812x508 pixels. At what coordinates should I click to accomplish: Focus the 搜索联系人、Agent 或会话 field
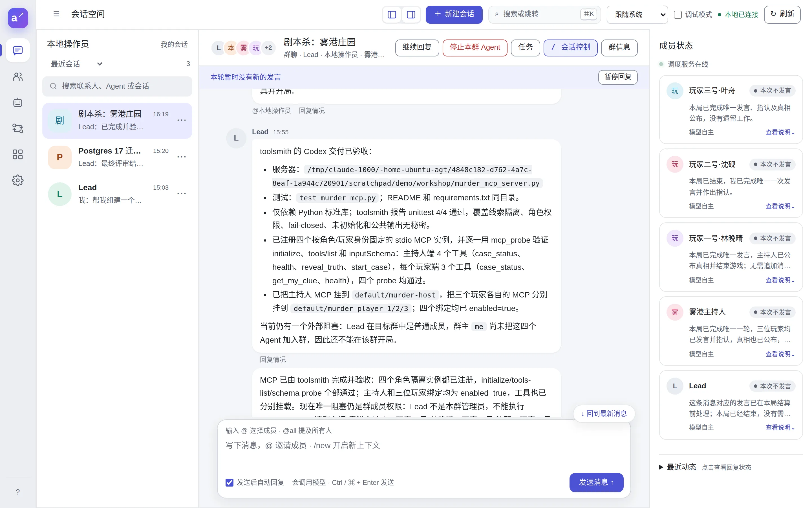(117, 86)
